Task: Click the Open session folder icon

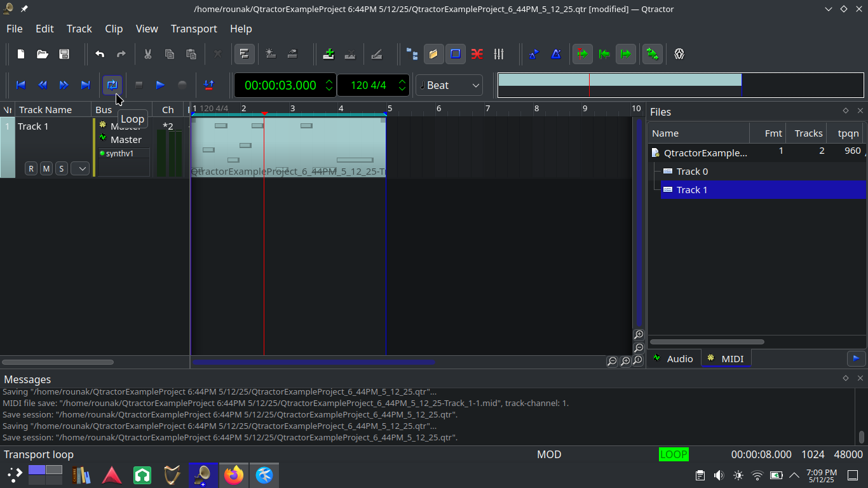Action: (43, 54)
